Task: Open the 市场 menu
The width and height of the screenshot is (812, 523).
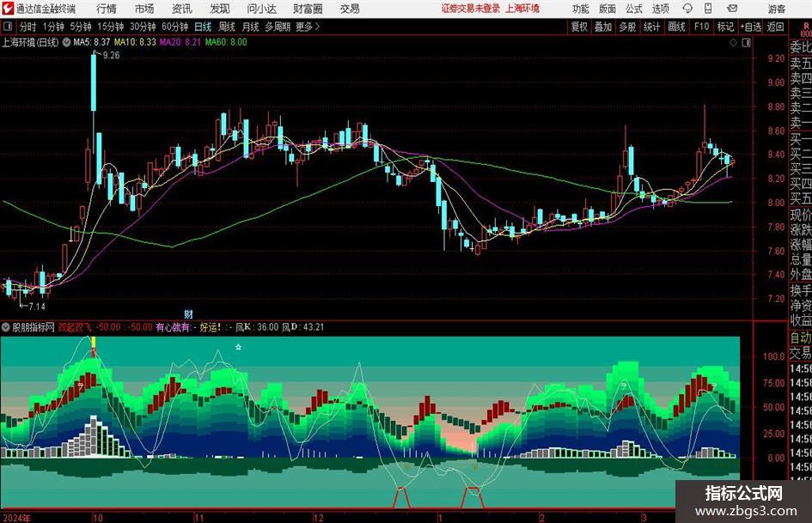Action: [x=144, y=9]
